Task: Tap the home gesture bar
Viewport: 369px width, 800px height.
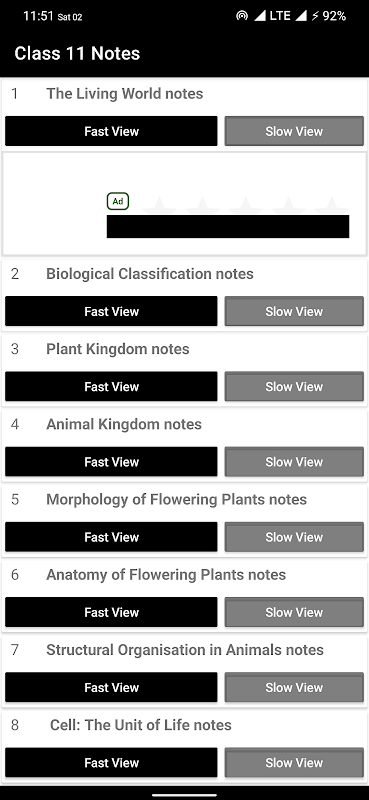Action: coord(184,794)
